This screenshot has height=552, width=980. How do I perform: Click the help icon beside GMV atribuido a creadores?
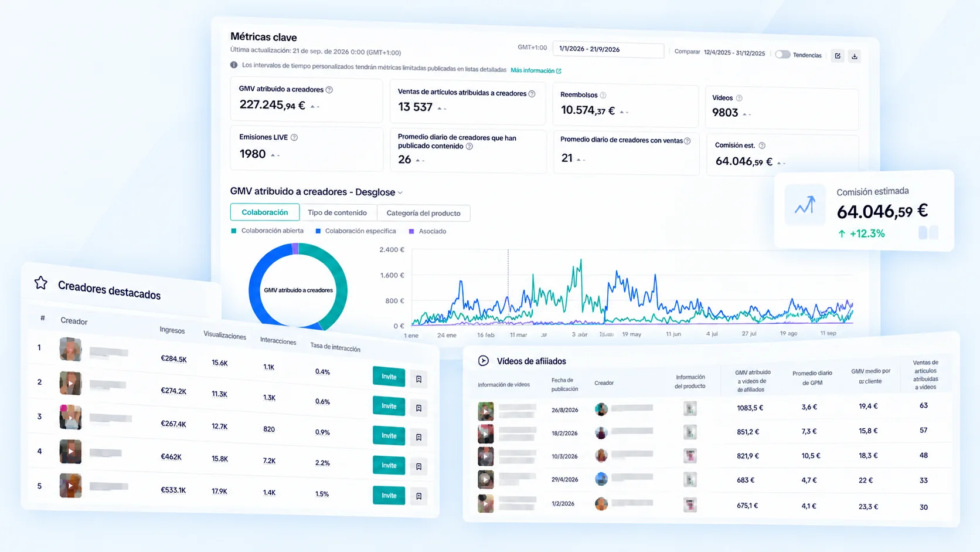[329, 90]
